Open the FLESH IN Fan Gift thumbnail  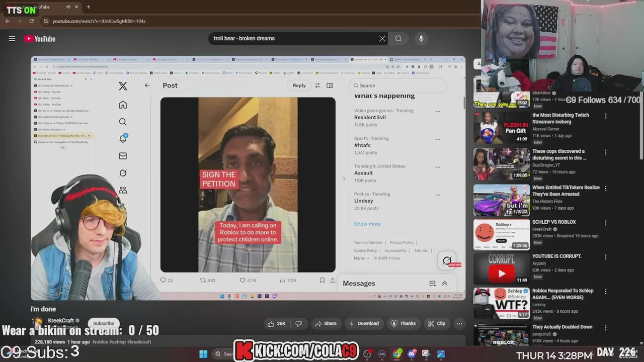[x=502, y=127]
